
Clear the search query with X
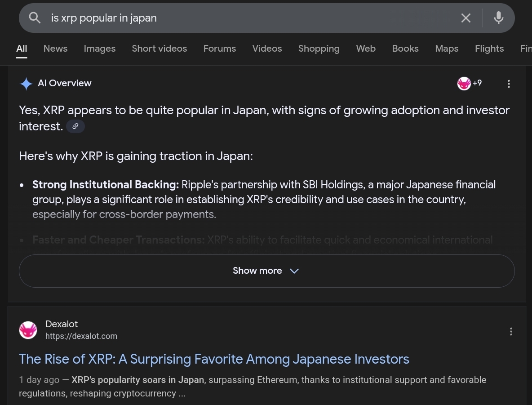tap(466, 18)
